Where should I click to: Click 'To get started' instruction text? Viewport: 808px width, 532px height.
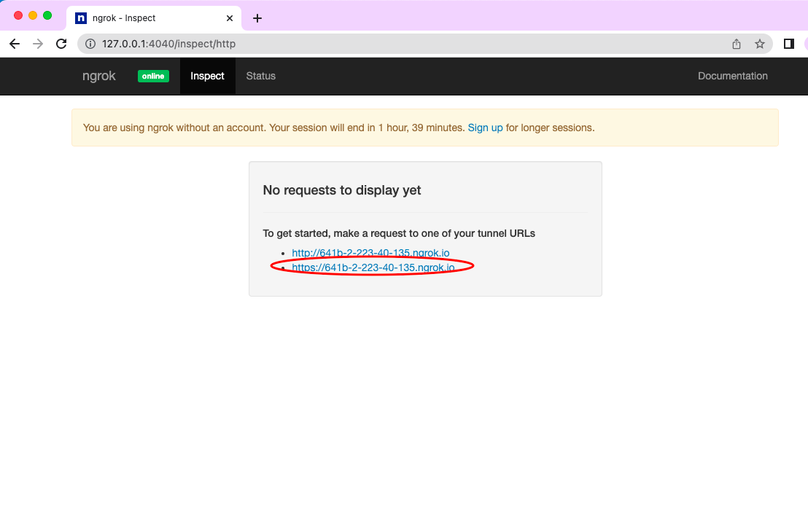click(x=399, y=233)
